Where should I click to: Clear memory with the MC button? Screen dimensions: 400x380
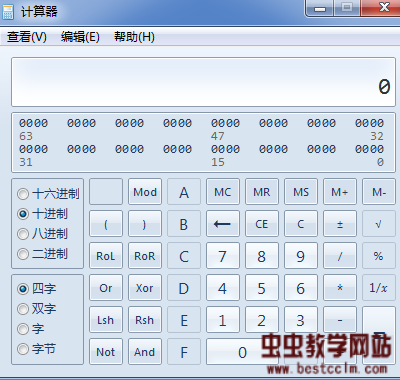(223, 192)
